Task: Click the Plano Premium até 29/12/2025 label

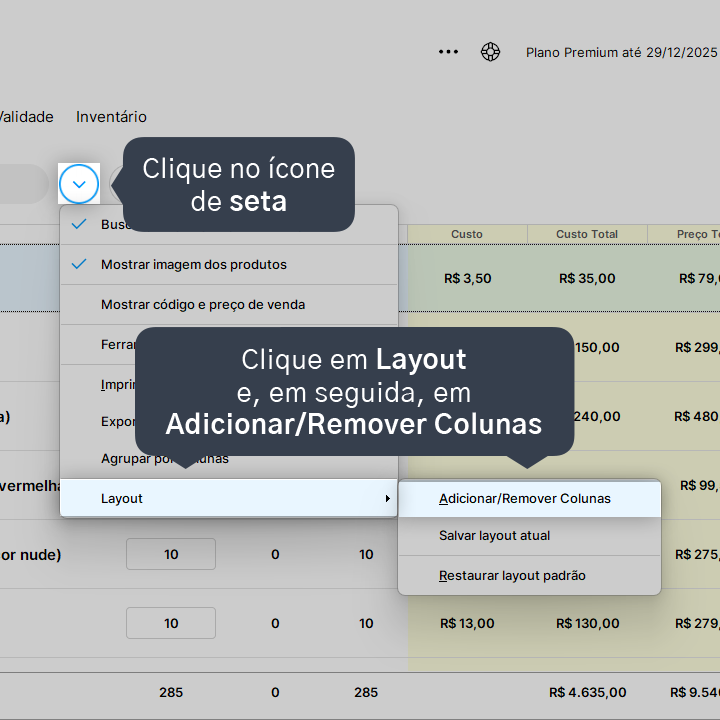Action: [621, 52]
